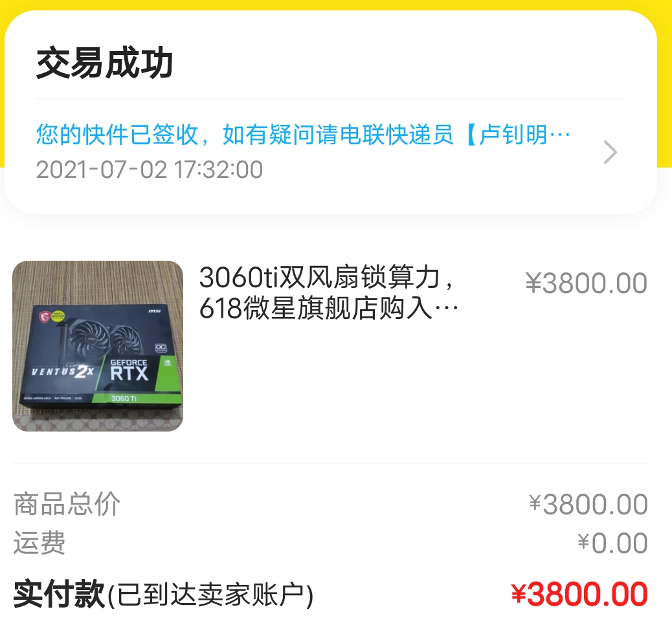This screenshot has height=625, width=672.
Task: Tap the ¥3800.00 amount in the 商品总价 row
Action: [588, 504]
